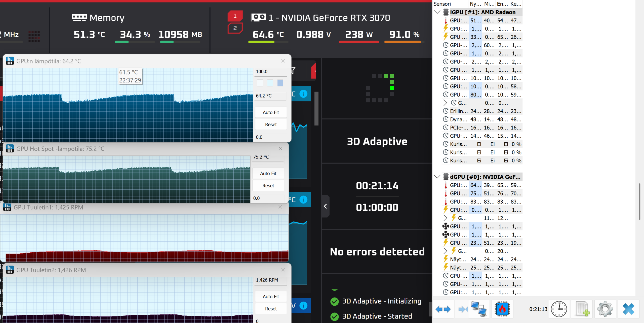Select the PCIe-... sensor row
The width and height of the screenshot is (644, 323).
[x=482, y=128]
